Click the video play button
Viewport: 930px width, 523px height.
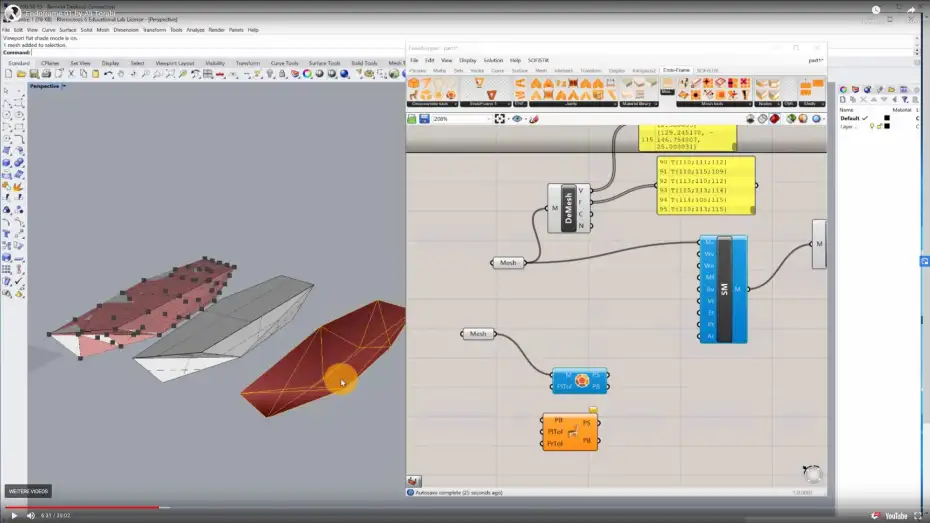(14, 516)
